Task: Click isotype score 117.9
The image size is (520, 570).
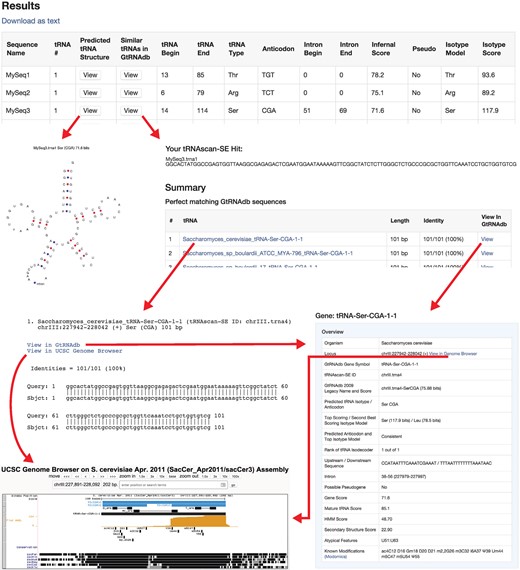Action: [490, 111]
